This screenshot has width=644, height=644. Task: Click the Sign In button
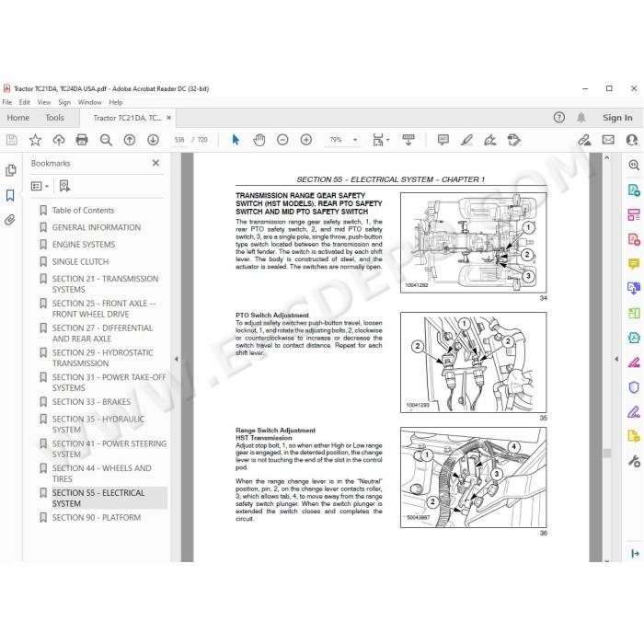tap(617, 118)
